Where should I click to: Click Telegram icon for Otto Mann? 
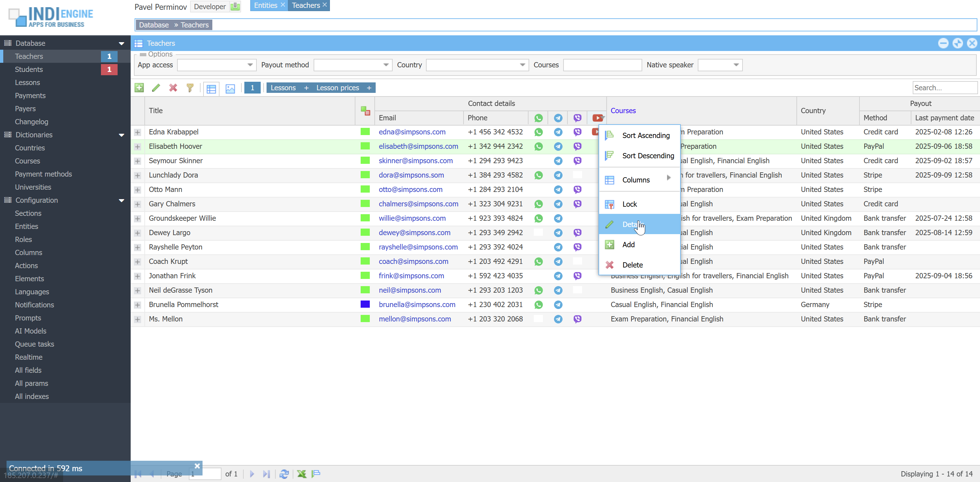[558, 190]
